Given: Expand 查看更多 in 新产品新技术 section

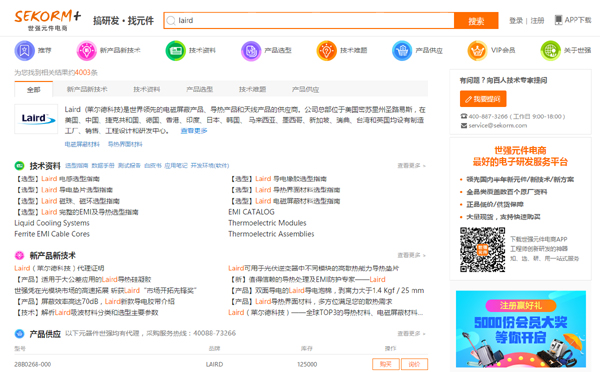Looking at the screenshot, I should coord(411,255).
